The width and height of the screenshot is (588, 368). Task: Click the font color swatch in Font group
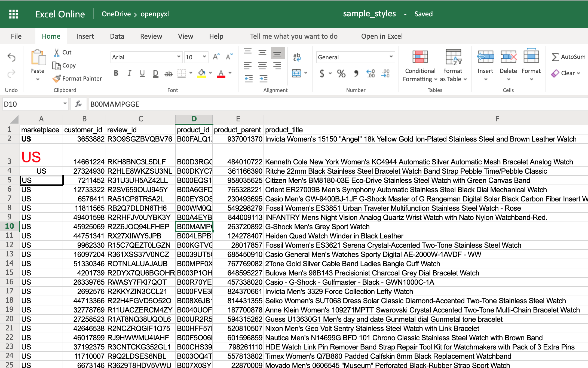(221, 74)
